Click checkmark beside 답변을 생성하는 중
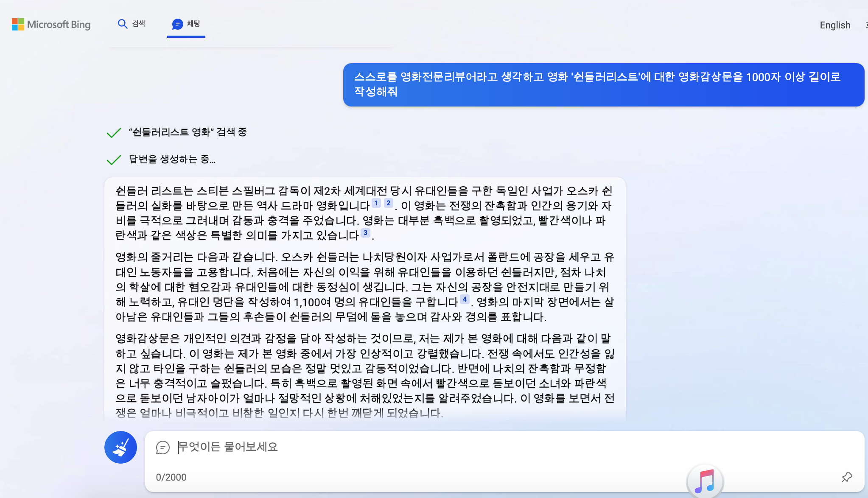The width and height of the screenshot is (868, 498). [x=114, y=159]
